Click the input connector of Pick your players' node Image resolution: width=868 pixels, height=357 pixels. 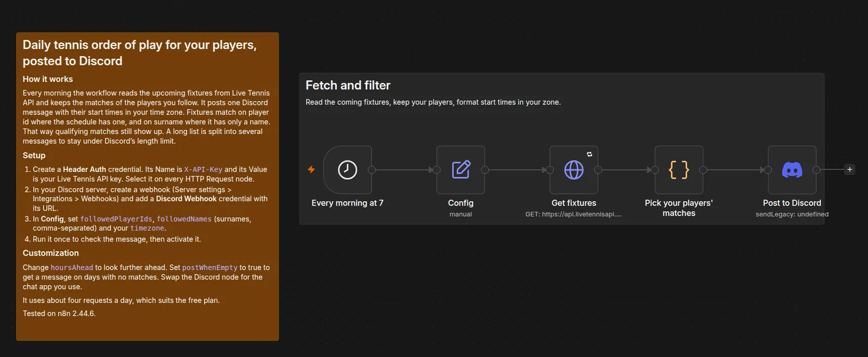655,170
